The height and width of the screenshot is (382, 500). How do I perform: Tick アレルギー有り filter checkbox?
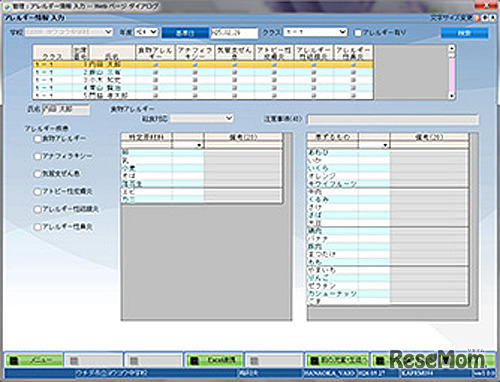[x=358, y=33]
